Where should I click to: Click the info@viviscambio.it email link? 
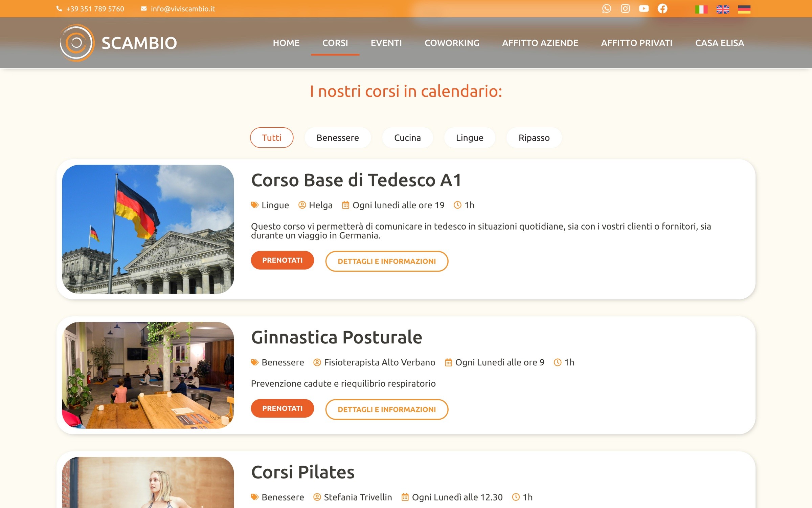point(183,9)
